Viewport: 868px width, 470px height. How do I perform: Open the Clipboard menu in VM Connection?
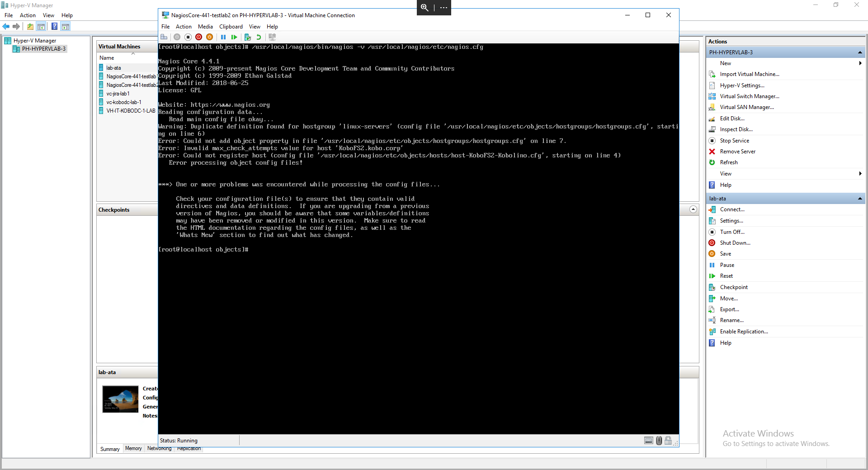[x=231, y=27]
